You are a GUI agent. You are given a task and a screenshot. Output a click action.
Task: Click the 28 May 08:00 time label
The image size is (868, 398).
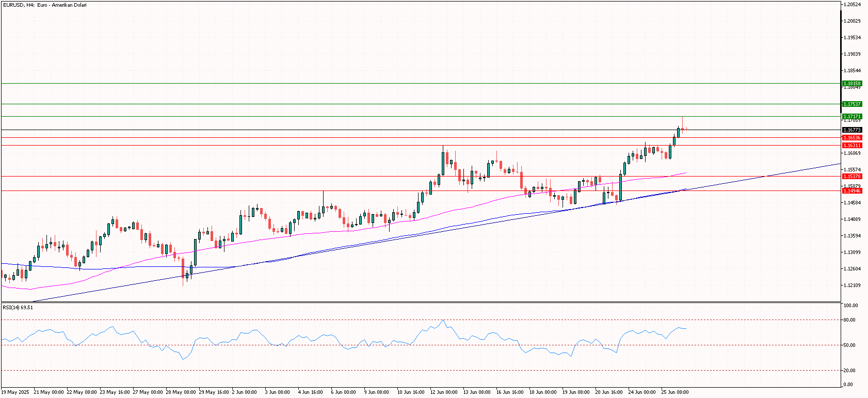(181, 392)
